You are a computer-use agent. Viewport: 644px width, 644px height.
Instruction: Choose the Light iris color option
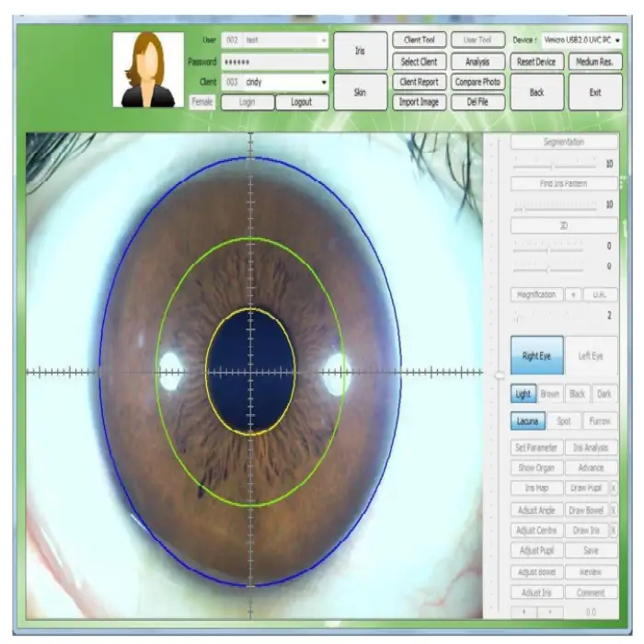[x=523, y=394]
